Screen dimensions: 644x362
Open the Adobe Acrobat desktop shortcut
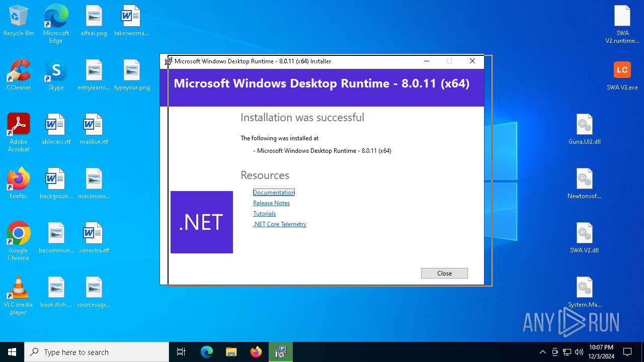pyautogui.click(x=19, y=133)
